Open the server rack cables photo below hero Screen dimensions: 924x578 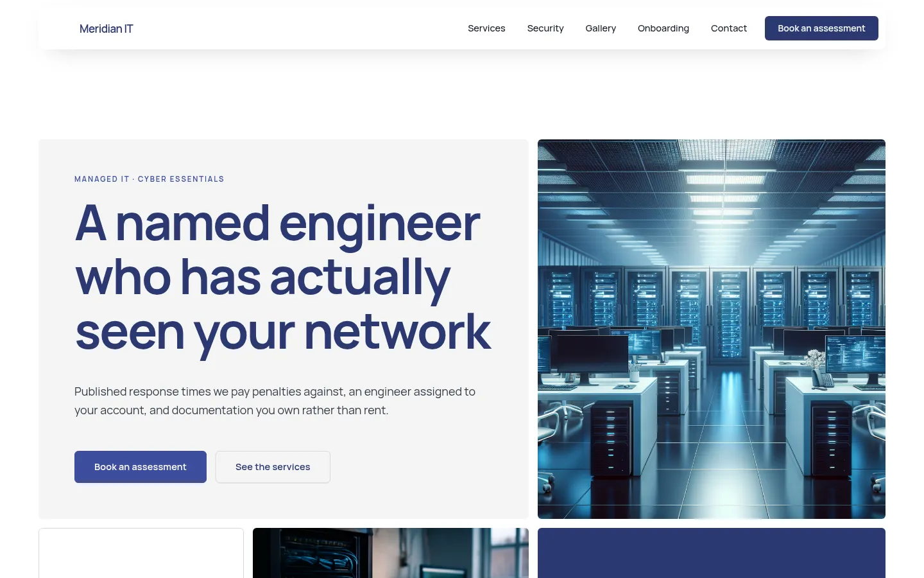pyautogui.click(x=391, y=553)
